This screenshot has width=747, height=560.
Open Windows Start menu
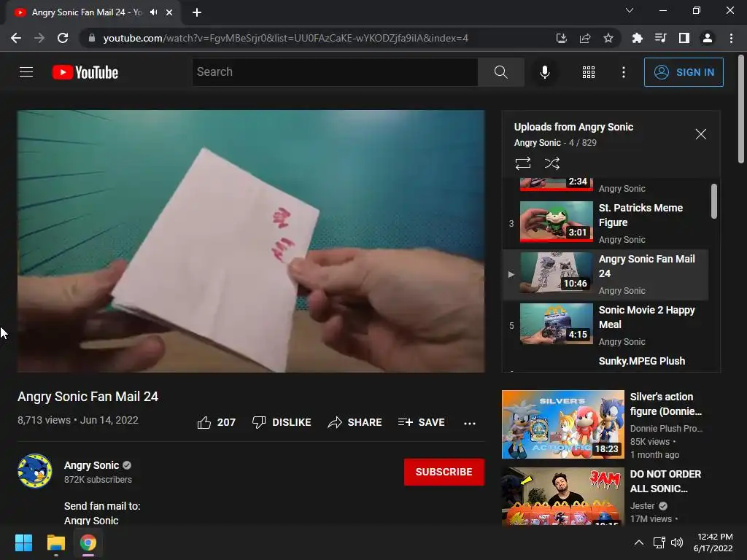tap(23, 542)
